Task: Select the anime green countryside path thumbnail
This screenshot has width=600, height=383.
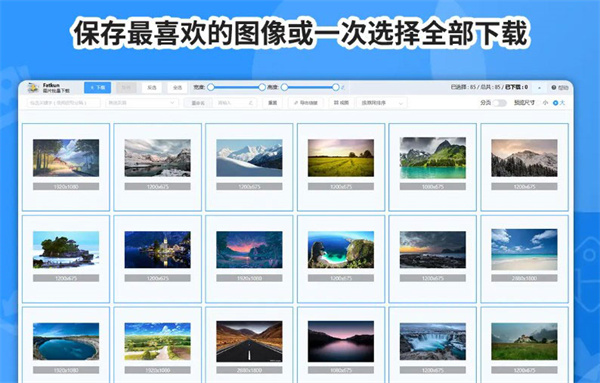Action: [x=157, y=341]
